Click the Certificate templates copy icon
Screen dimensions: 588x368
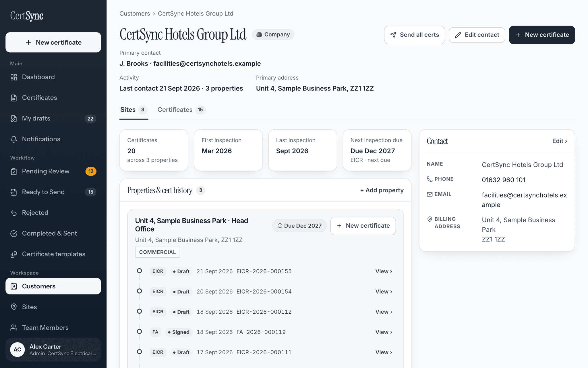pyautogui.click(x=14, y=254)
